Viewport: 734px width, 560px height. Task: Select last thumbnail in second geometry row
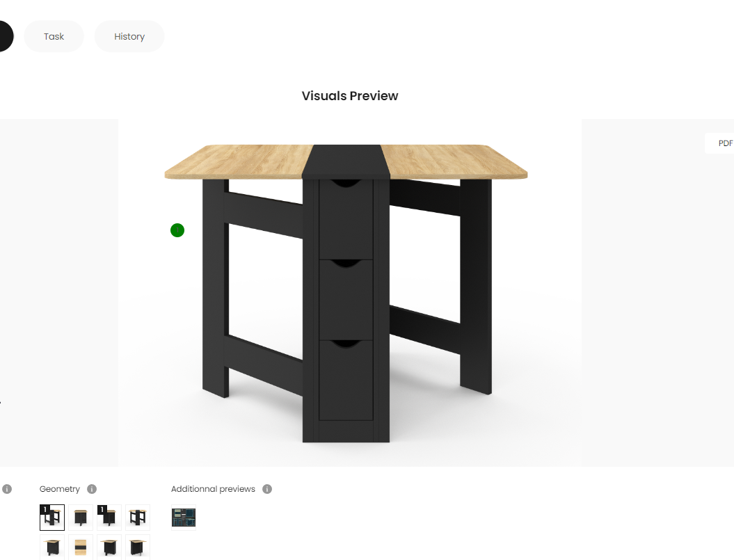(138, 547)
